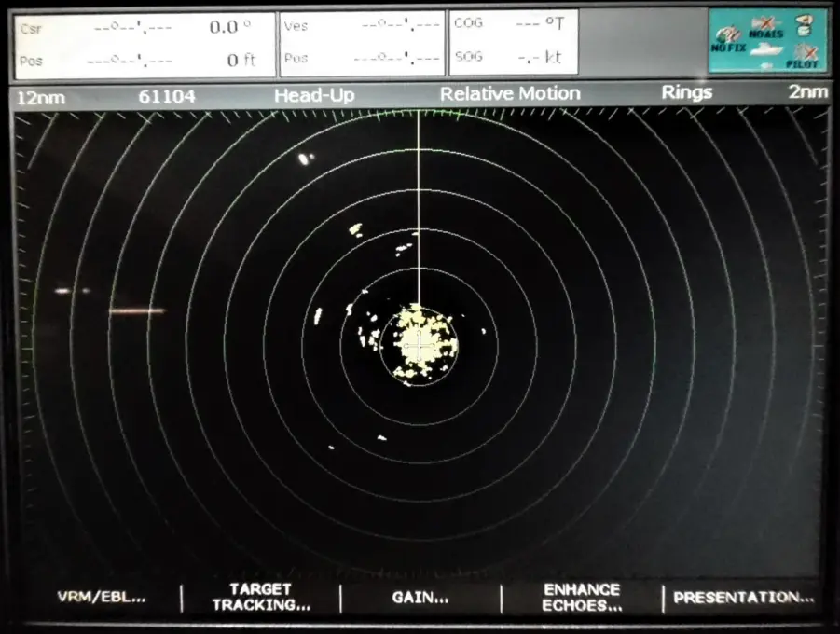This screenshot has width=840, height=634.
Task: Open the PRESENTATION softkey menu
Action: [744, 597]
